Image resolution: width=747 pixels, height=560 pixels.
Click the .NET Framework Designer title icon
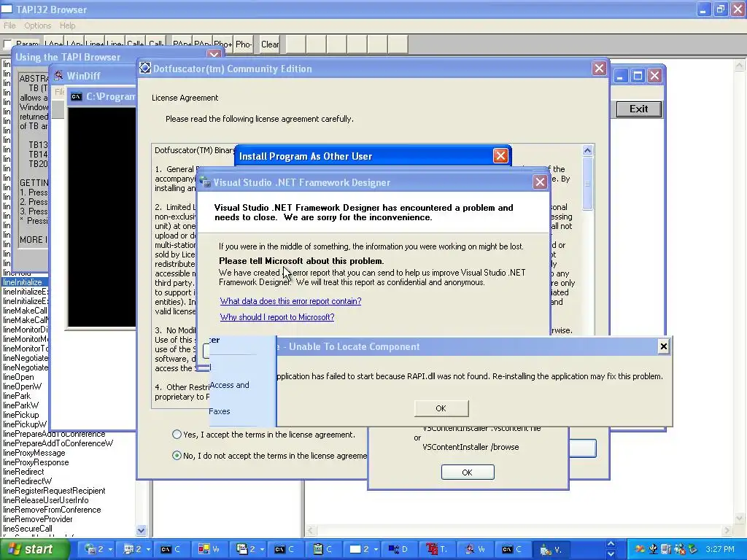(205, 182)
